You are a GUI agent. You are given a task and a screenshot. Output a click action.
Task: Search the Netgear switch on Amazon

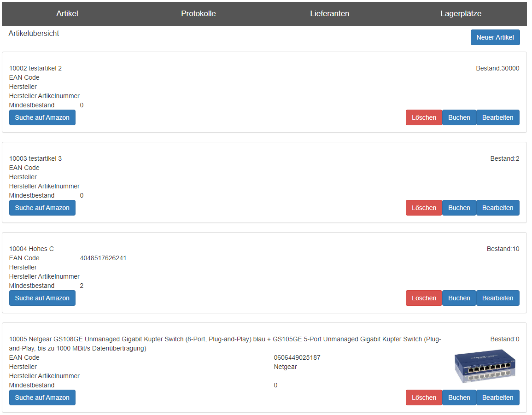pos(42,397)
